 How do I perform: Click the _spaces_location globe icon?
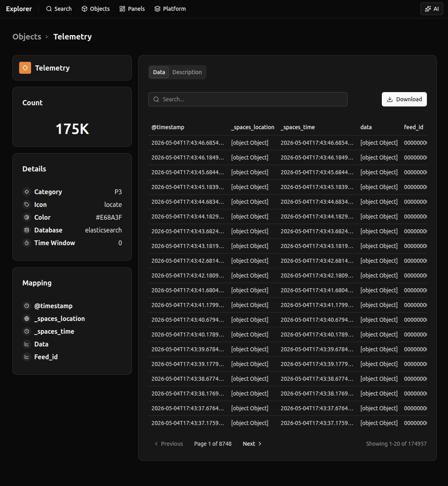27,319
